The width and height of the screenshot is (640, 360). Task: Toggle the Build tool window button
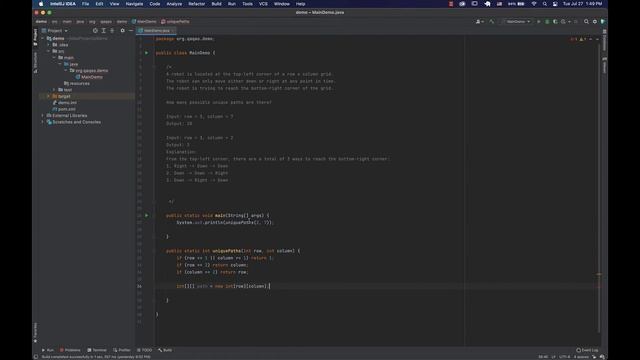point(165,350)
